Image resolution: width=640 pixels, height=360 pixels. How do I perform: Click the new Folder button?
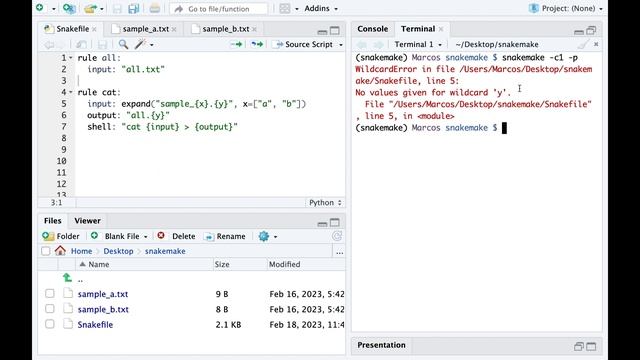pyautogui.click(x=61, y=236)
